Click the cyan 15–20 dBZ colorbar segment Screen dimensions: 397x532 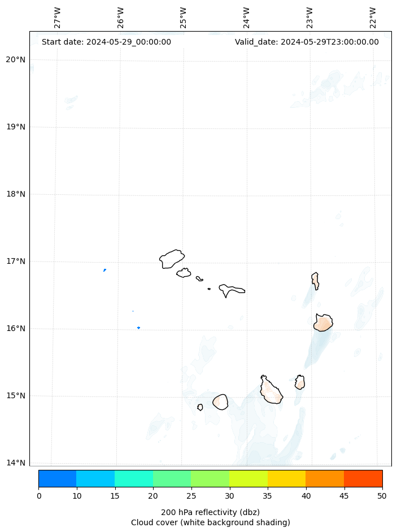pyautogui.click(x=133, y=478)
